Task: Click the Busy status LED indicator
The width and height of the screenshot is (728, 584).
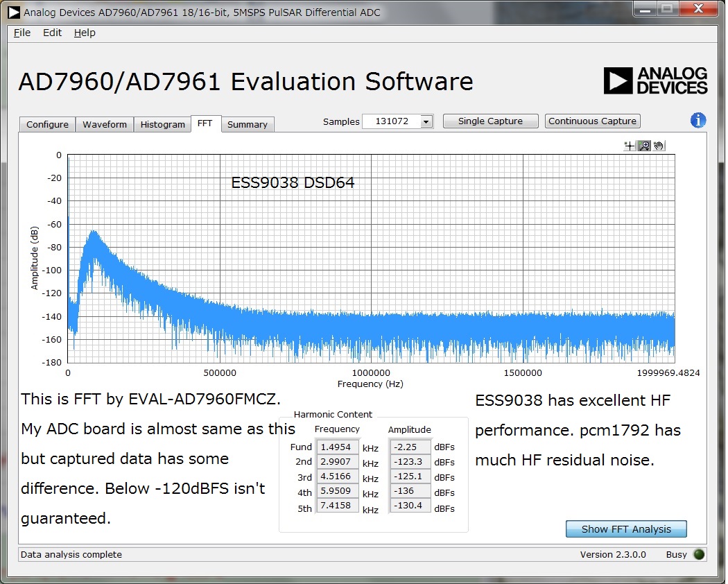Action: (699, 554)
